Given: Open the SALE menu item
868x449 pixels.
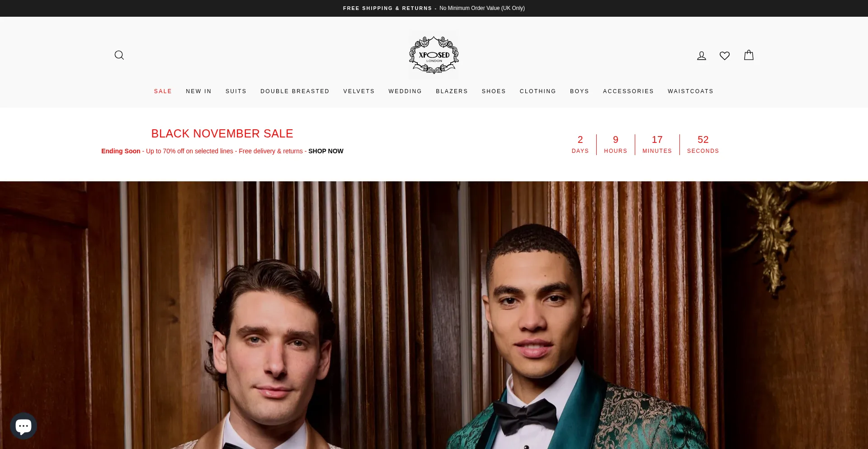Looking at the screenshot, I should [163, 91].
